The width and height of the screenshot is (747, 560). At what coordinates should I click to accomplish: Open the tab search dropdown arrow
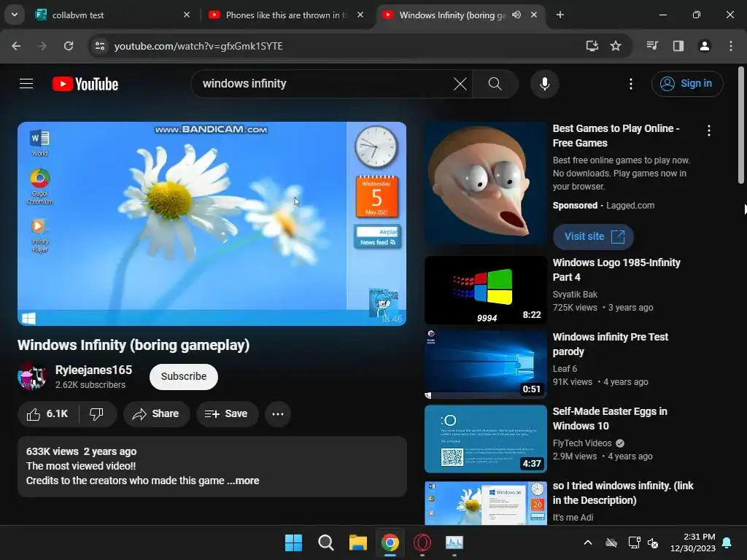15,15
